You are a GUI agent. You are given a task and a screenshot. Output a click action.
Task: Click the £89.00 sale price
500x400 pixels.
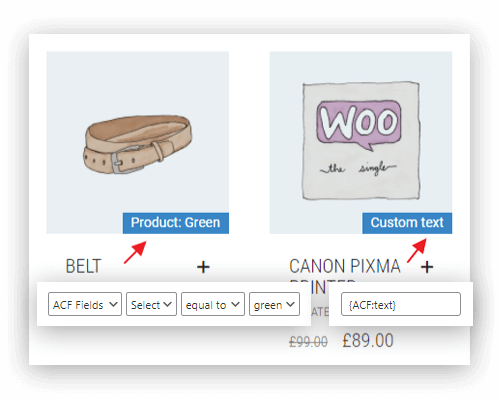368,341
